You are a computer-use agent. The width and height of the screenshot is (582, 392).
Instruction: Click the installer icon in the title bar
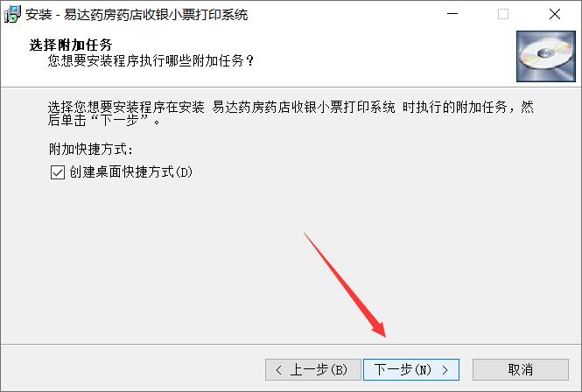point(12,14)
